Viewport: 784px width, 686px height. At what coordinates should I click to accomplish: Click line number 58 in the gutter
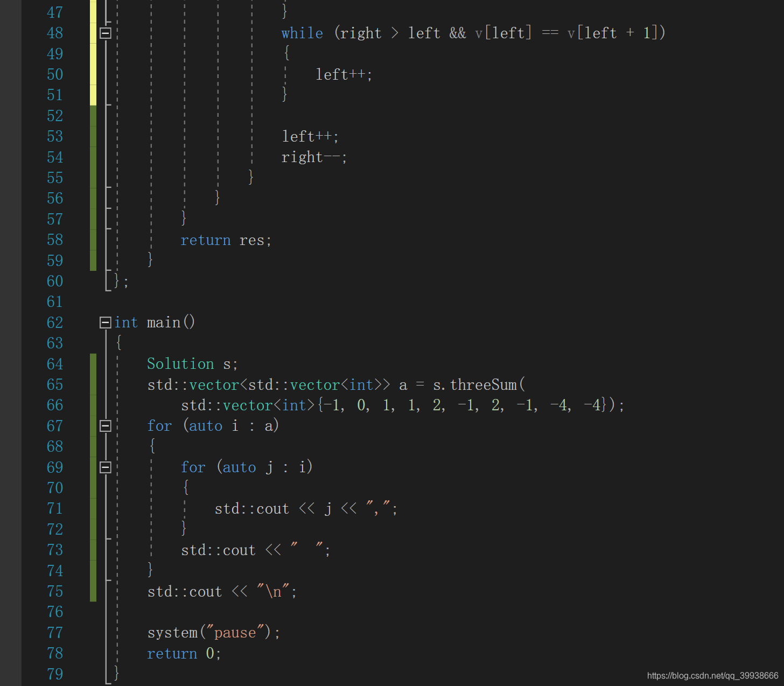click(55, 240)
